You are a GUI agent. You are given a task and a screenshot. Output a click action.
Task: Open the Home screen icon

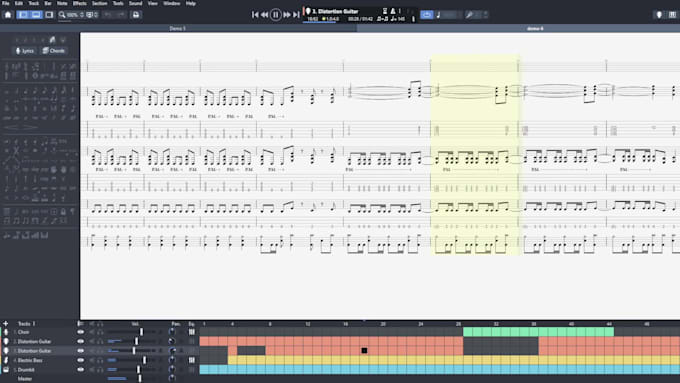pos(8,15)
